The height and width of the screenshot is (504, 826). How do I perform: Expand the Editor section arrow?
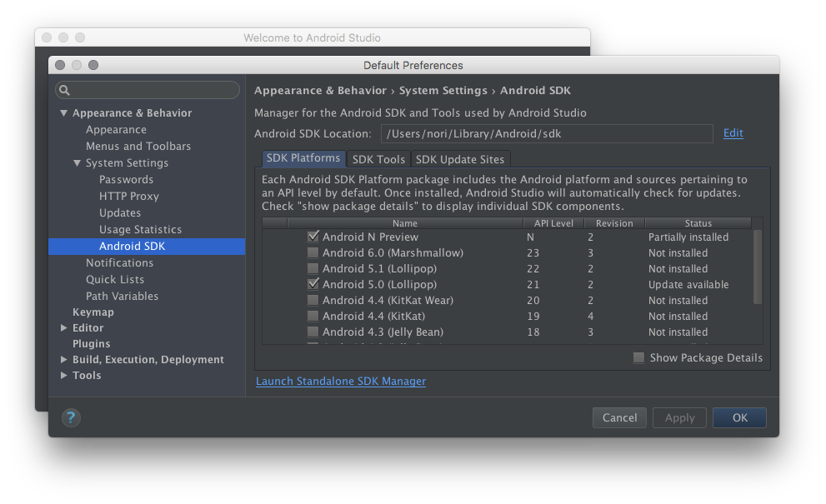[x=63, y=327]
